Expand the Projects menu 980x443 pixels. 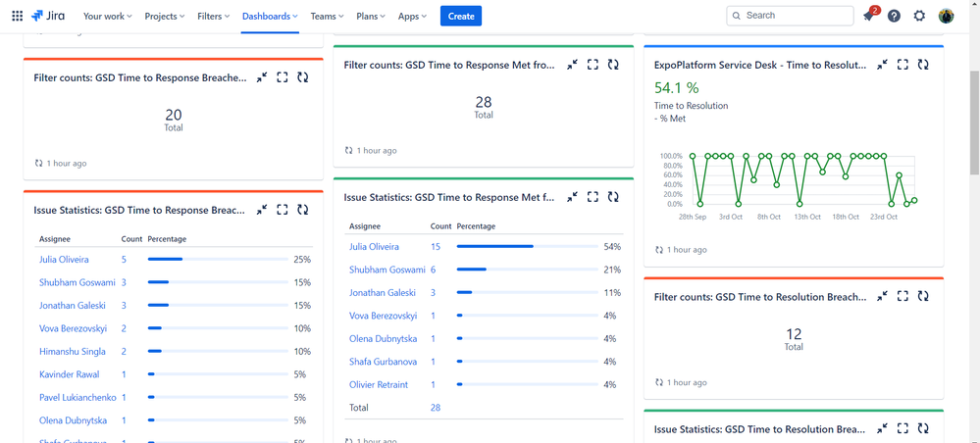click(x=165, y=17)
